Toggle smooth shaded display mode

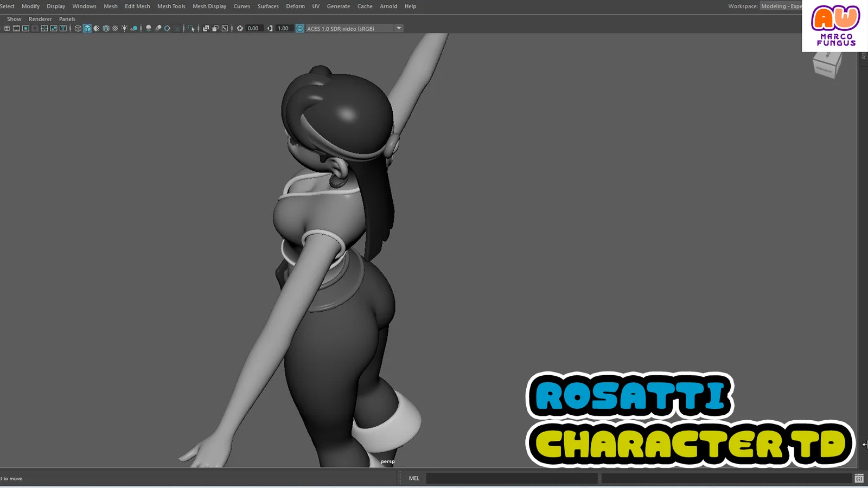[x=87, y=28]
